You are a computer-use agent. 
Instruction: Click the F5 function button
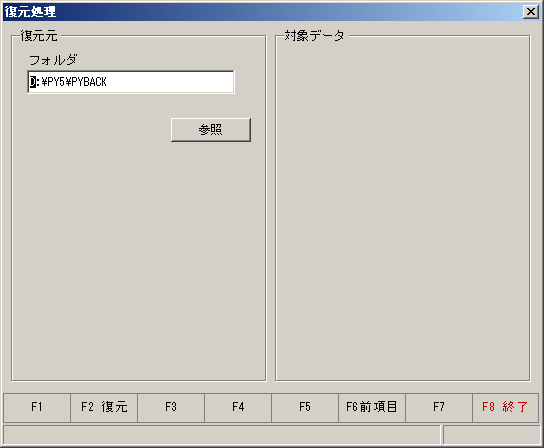click(x=305, y=407)
